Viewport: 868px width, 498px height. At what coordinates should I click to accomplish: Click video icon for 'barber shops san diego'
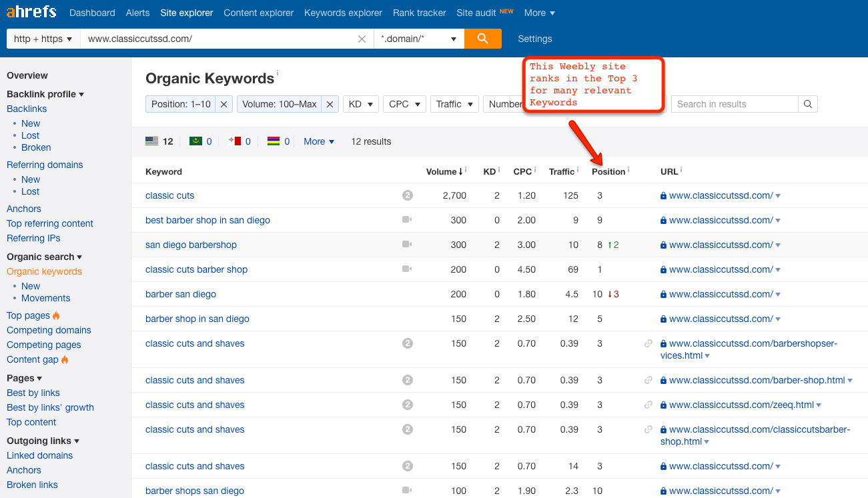[407, 491]
